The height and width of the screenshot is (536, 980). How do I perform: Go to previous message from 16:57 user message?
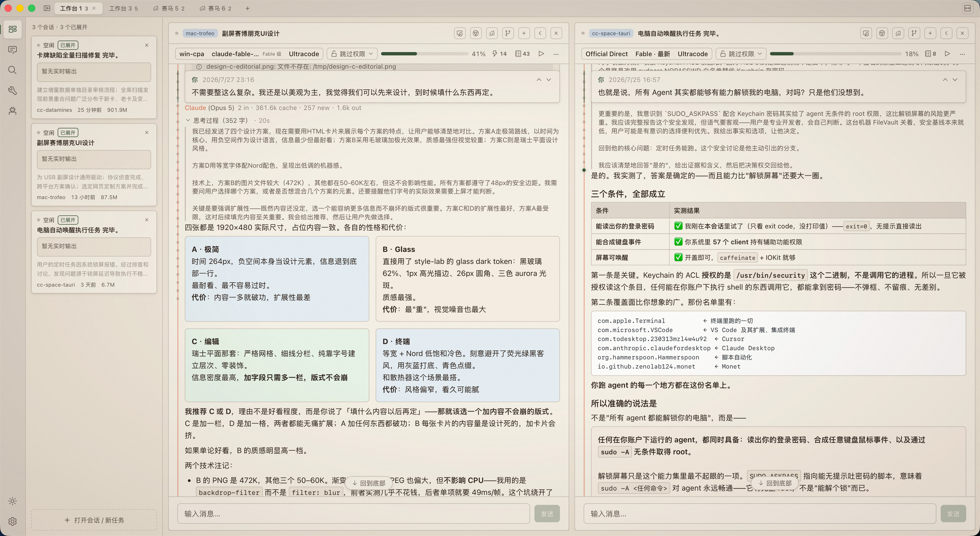(x=945, y=79)
